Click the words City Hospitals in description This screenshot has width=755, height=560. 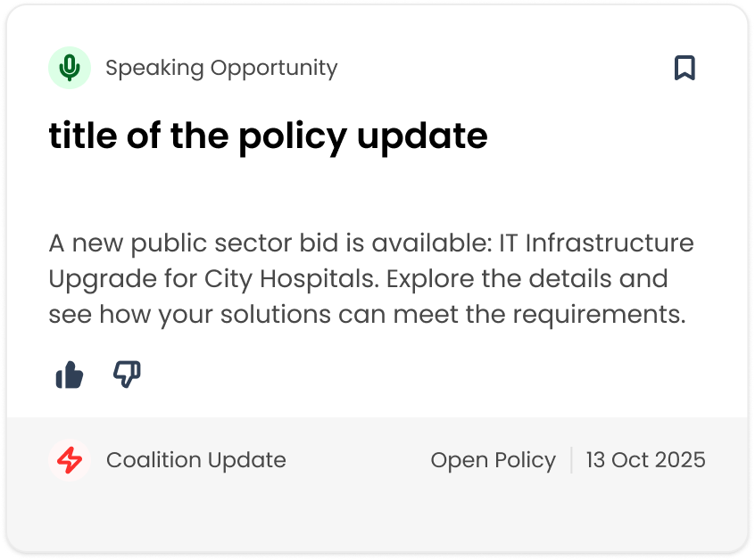(291, 279)
